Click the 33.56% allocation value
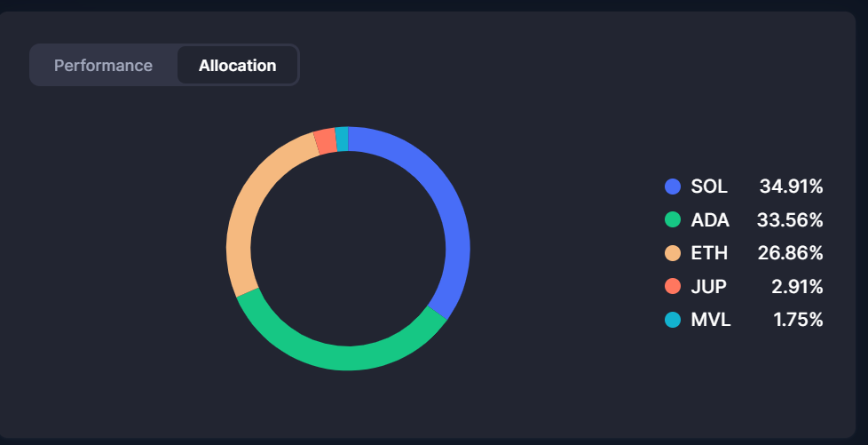The height and width of the screenshot is (445, 868). pos(790,219)
